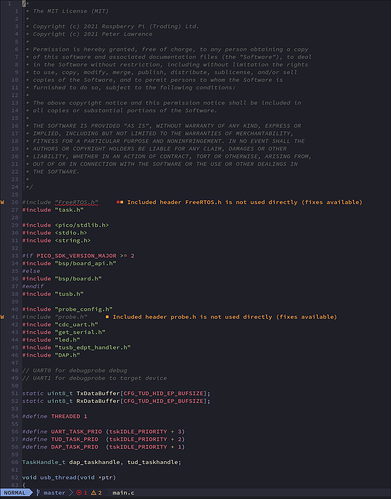Click the "get_serial.h" include
The width and height of the screenshot is (391, 499).
tap(80, 332)
